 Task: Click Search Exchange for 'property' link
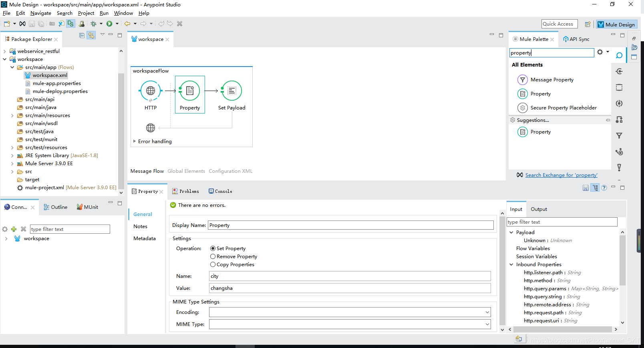click(561, 175)
